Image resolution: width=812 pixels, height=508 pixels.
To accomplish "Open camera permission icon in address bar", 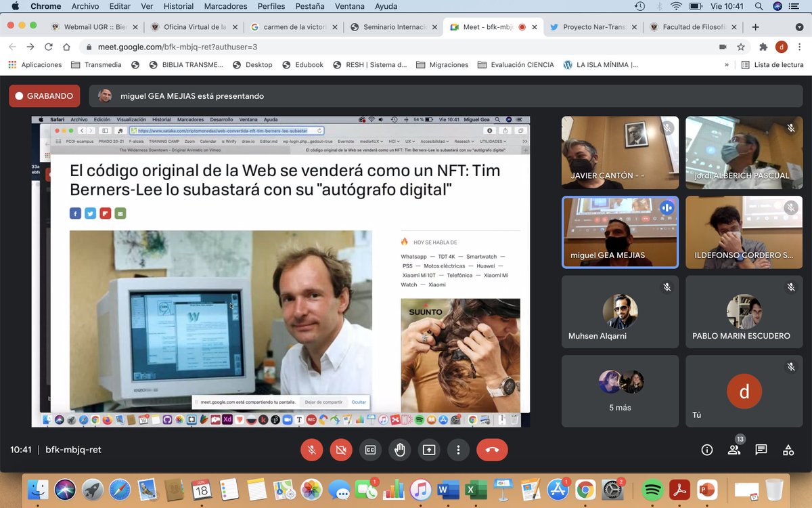I will click(x=723, y=47).
